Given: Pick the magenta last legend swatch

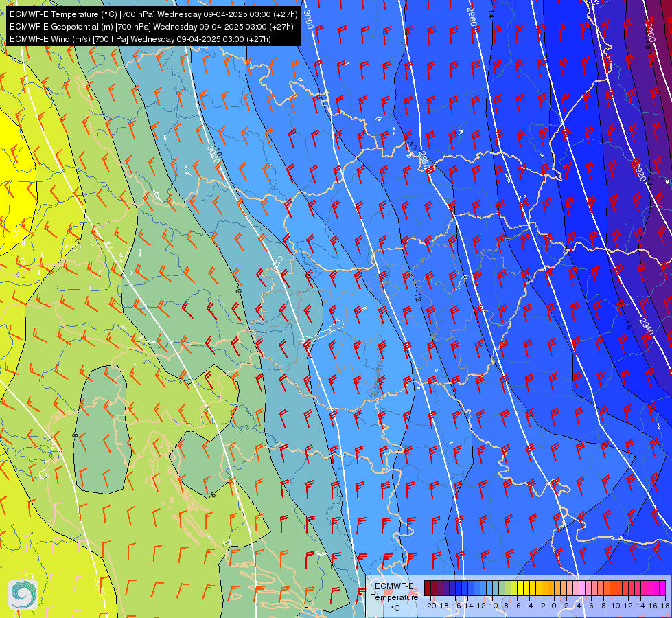Looking at the screenshot, I should pos(662,588).
